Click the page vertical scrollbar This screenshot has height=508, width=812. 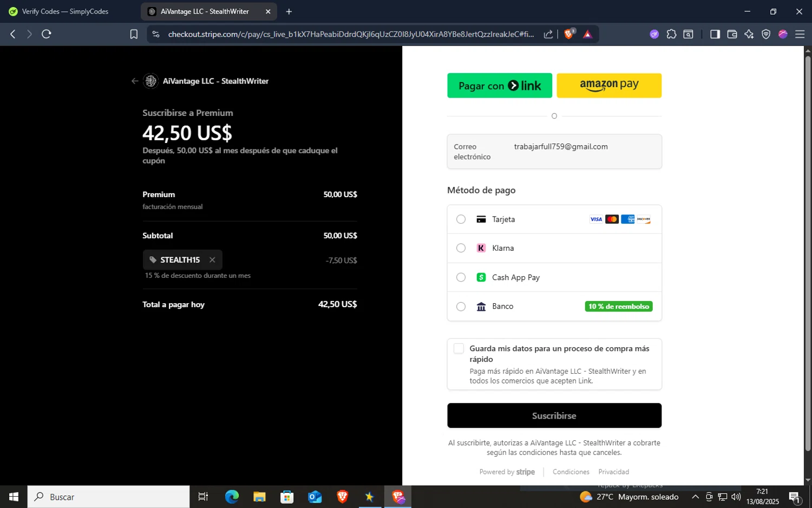coord(808,253)
